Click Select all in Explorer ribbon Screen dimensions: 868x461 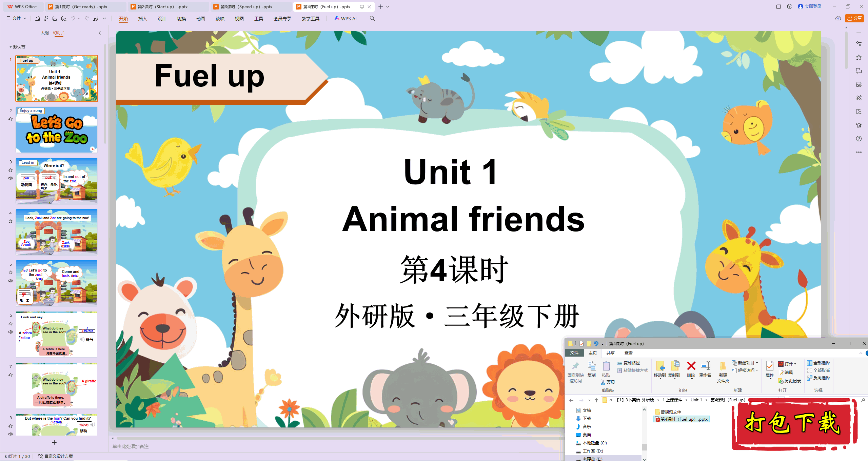[818, 363]
